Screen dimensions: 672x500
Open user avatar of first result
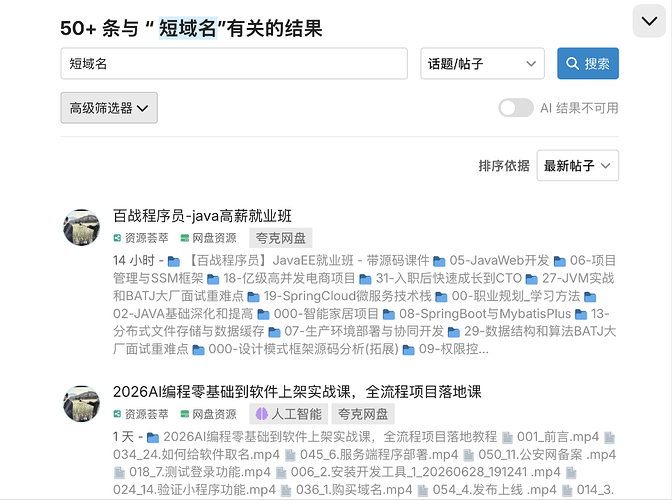point(81,227)
